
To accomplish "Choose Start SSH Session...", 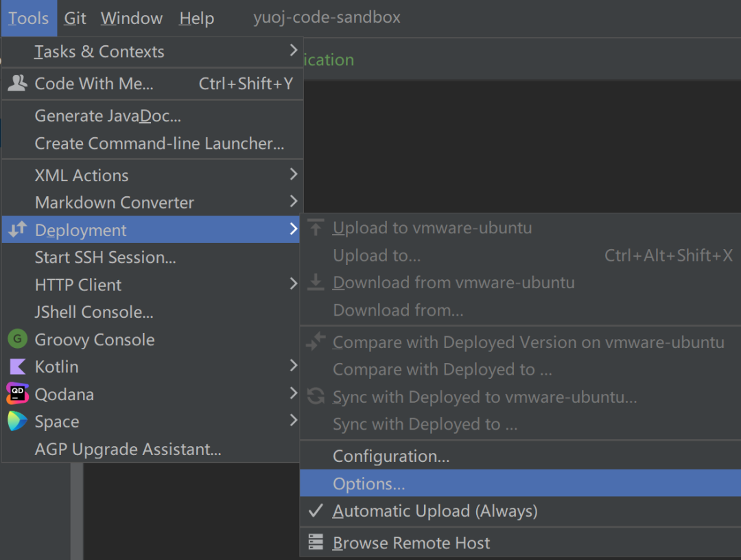I will pyautogui.click(x=106, y=257).
